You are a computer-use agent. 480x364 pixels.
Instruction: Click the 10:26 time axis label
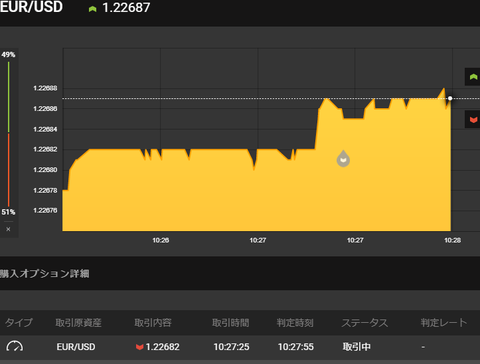(x=161, y=240)
